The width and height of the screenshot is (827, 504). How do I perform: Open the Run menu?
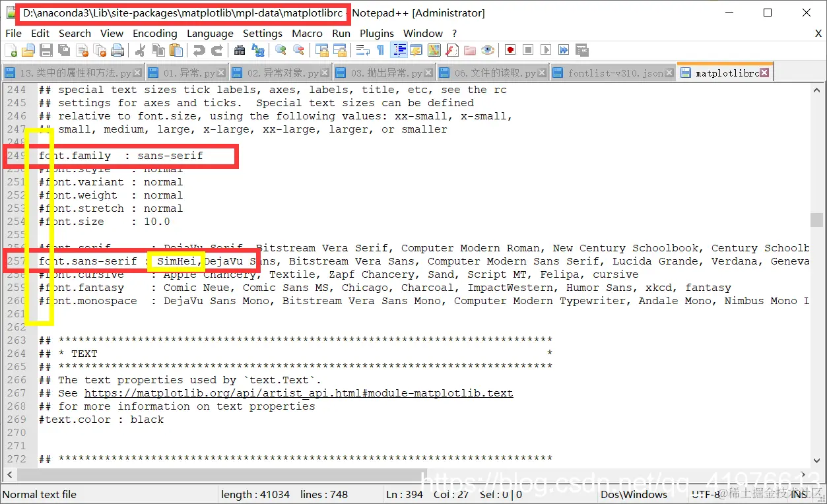(341, 33)
